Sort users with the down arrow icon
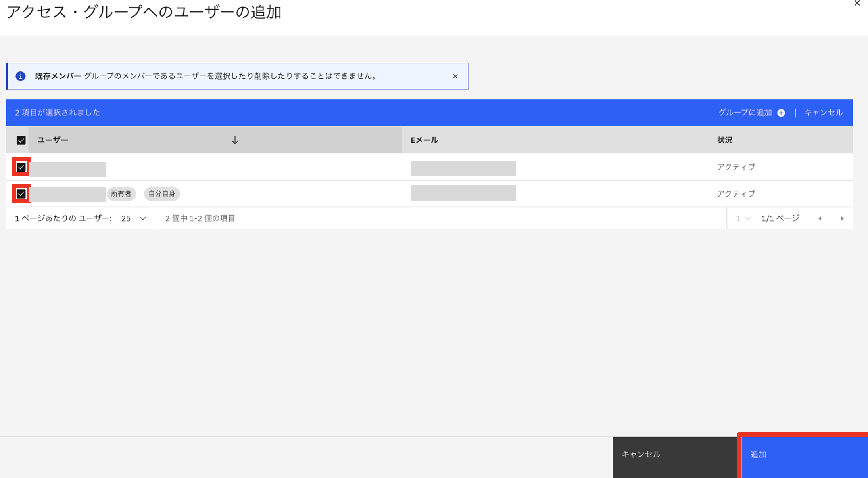Image resolution: width=868 pixels, height=478 pixels. point(235,140)
